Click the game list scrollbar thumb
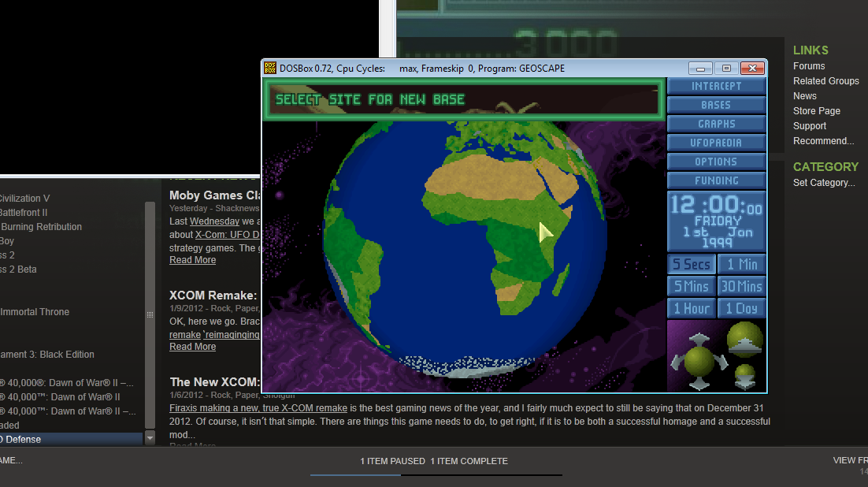The width and height of the screenshot is (868, 487). coord(150,314)
